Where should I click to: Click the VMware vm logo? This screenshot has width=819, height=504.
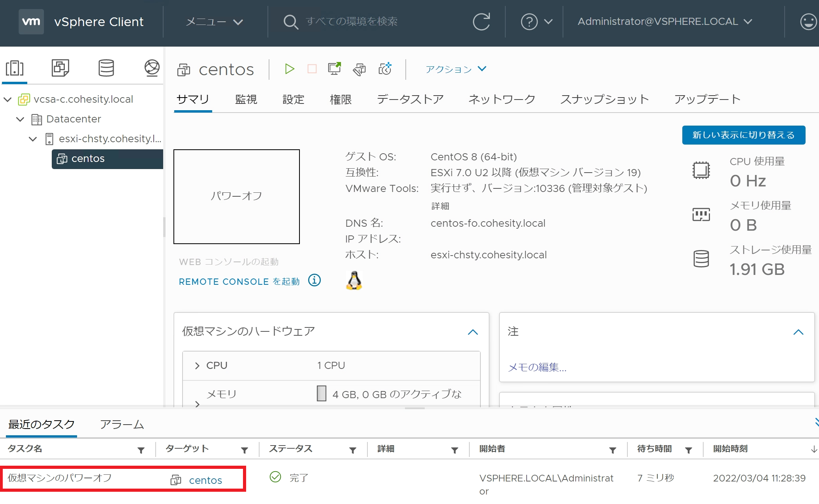coord(31,22)
